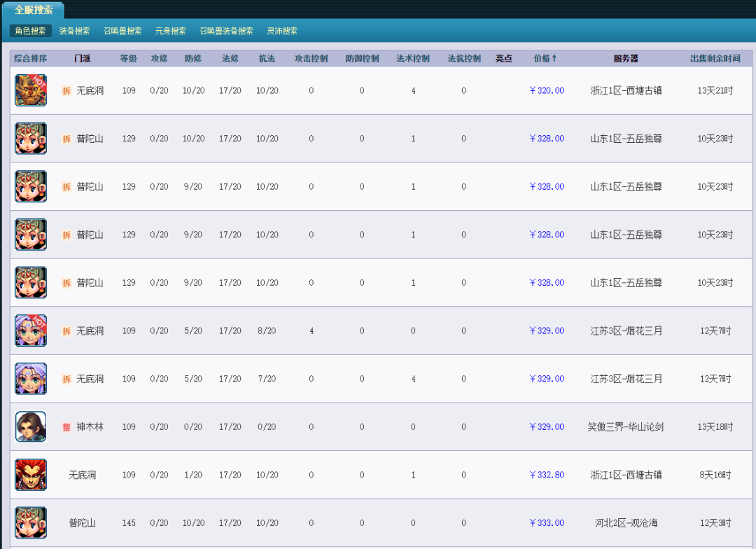Image resolution: width=756 pixels, height=549 pixels.
Task: Click the 神木林 character portrait
Action: pyautogui.click(x=31, y=426)
